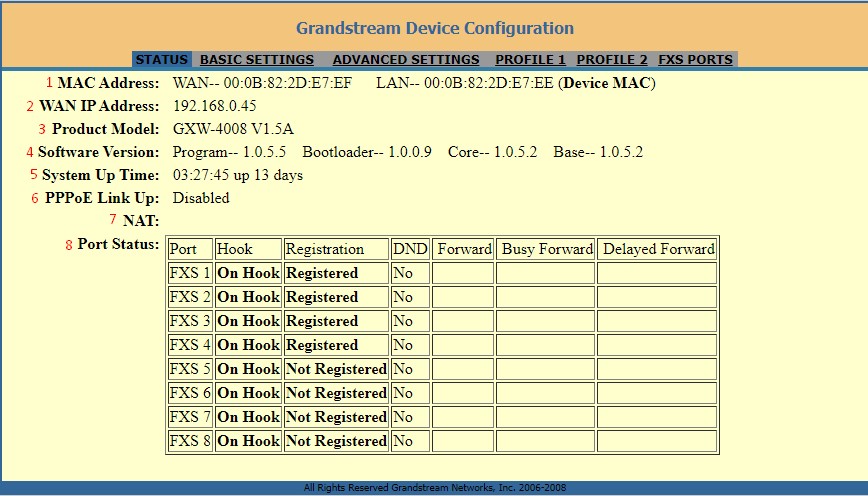Click the Grandstream Device Configuration title
This screenshot has height=496, width=868.
pyautogui.click(x=435, y=28)
